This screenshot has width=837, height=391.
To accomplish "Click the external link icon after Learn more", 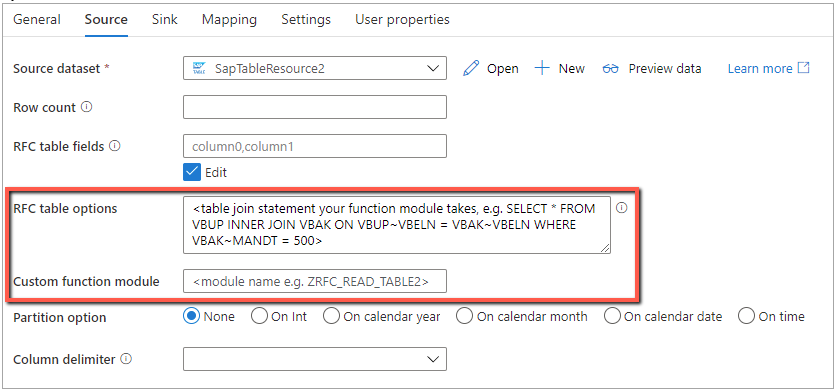I will point(803,68).
